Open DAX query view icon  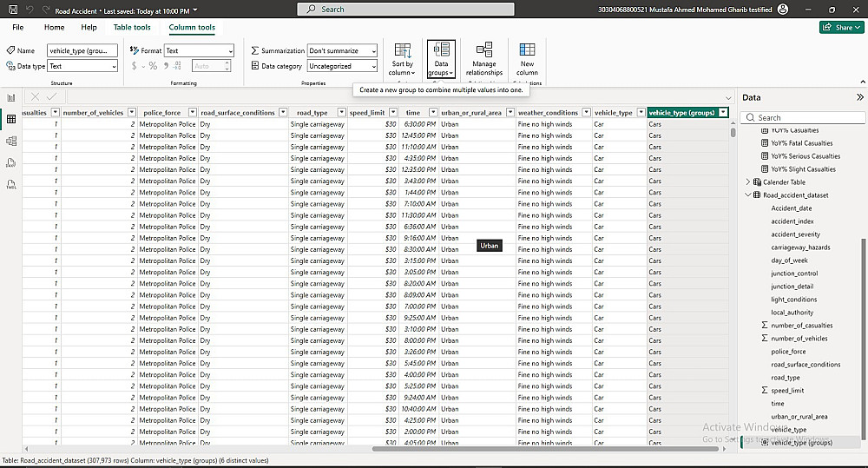(x=11, y=162)
